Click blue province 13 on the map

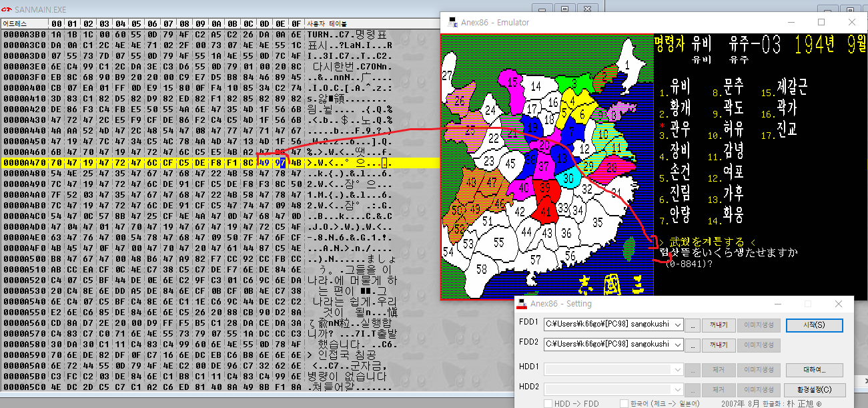coord(562,158)
